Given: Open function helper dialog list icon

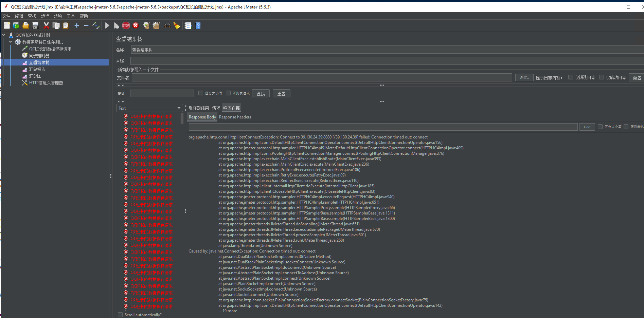Looking at the screenshot, I should point(188,25).
